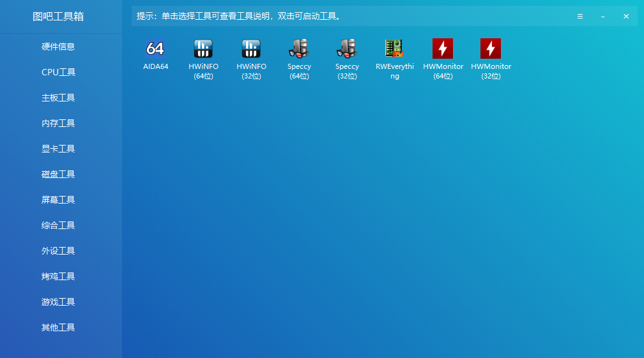
Task: Select HWMonitor (32位) icon
Action: (x=491, y=48)
